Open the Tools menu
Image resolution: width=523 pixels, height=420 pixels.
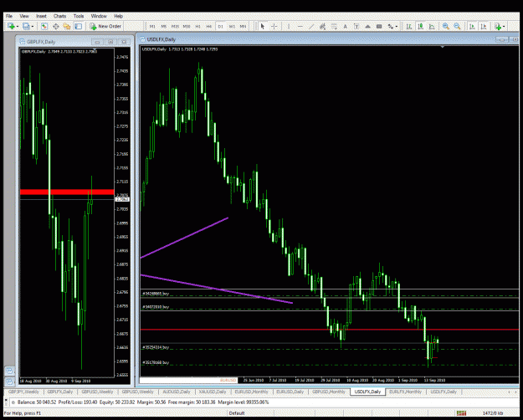click(x=79, y=16)
